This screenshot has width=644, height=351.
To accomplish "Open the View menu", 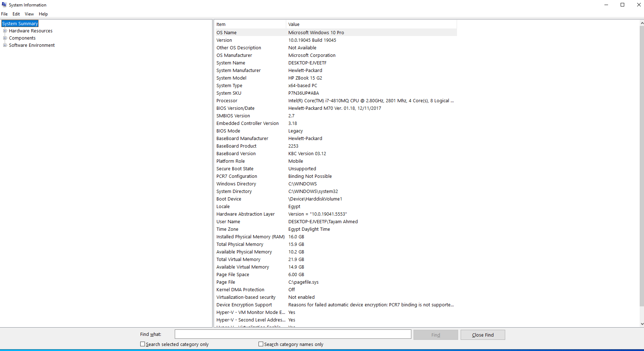I will [x=29, y=14].
